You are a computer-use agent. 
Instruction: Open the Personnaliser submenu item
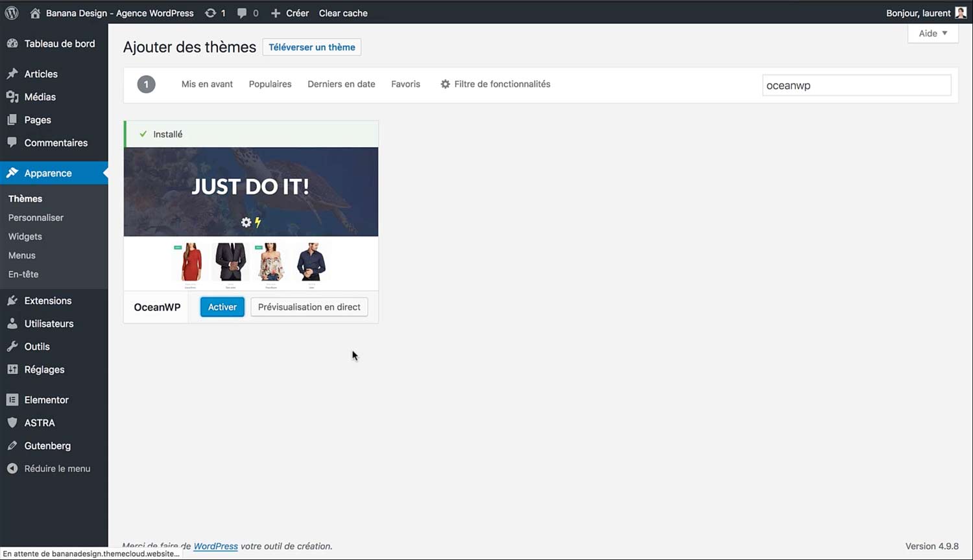point(36,218)
